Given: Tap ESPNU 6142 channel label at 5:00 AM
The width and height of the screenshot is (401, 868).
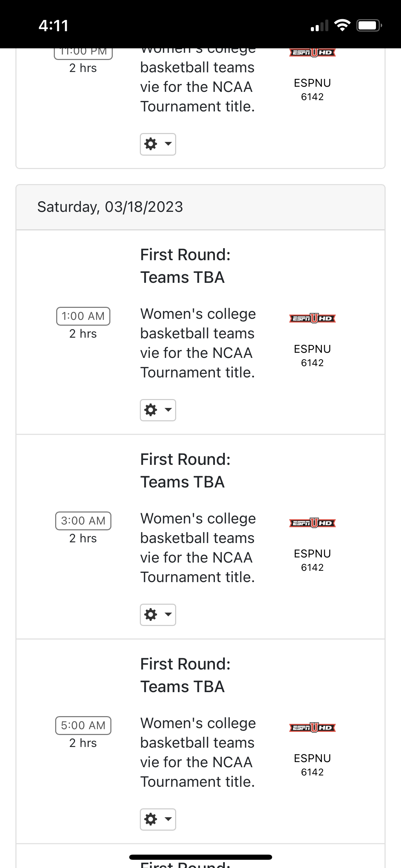Looking at the screenshot, I should [312, 765].
